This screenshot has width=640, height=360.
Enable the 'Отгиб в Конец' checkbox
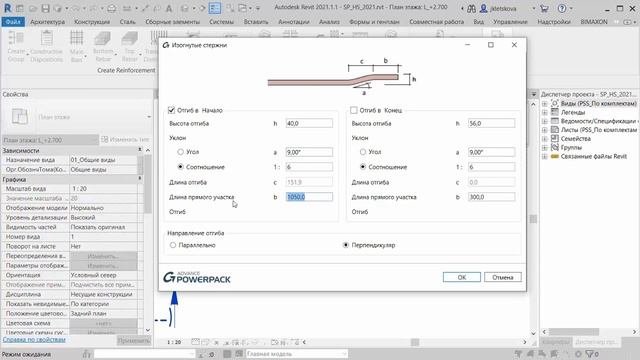pos(354,110)
